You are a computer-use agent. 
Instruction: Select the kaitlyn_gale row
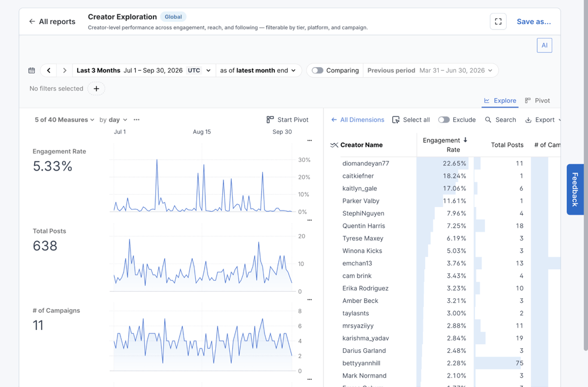(x=445, y=188)
